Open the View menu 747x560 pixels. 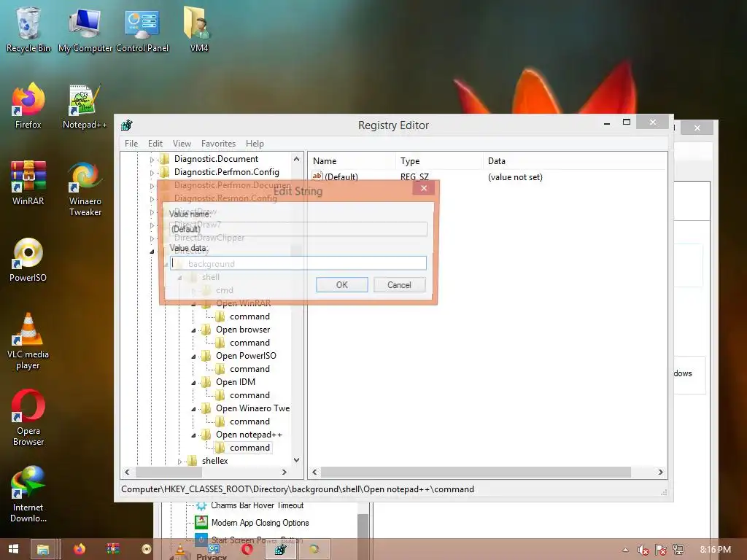point(182,144)
